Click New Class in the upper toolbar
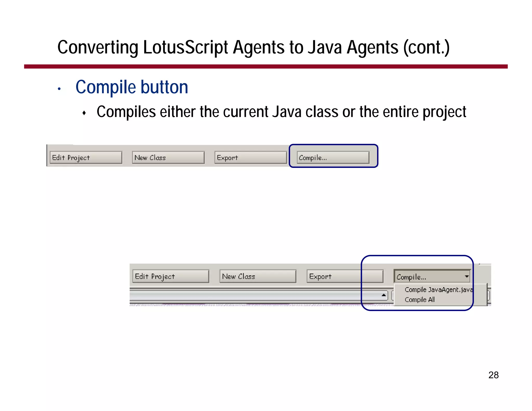This screenshot has width=532, height=411. (168, 157)
